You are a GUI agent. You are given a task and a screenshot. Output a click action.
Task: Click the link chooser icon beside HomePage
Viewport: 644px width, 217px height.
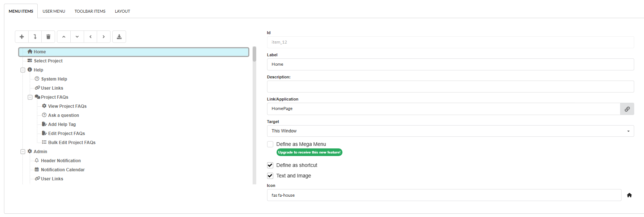click(x=627, y=109)
